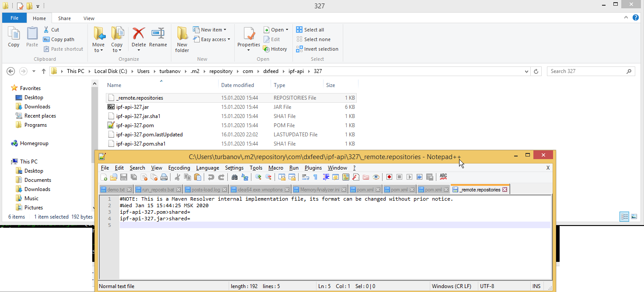Click Folder as Workspace icon in Notepad++
The width and height of the screenshot is (644, 292).
(366, 177)
